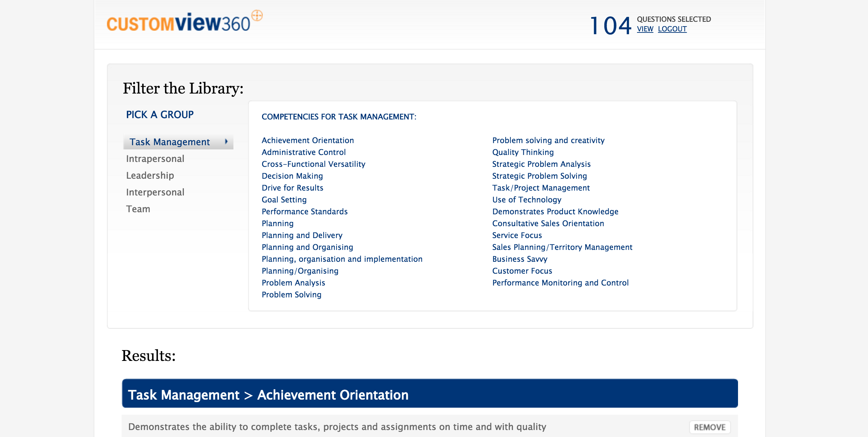Open the Customer Focus competency
This screenshot has height=437, width=868.
(x=522, y=271)
